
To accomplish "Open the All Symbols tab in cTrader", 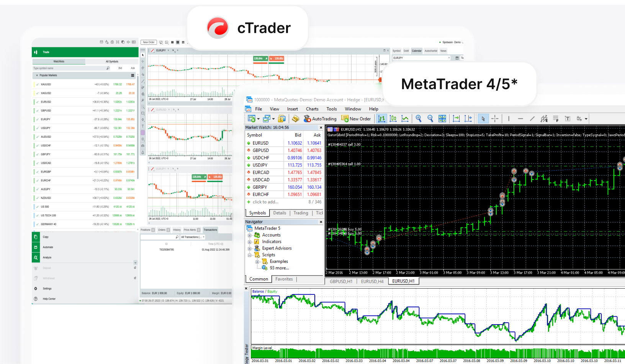I will coord(112,62).
